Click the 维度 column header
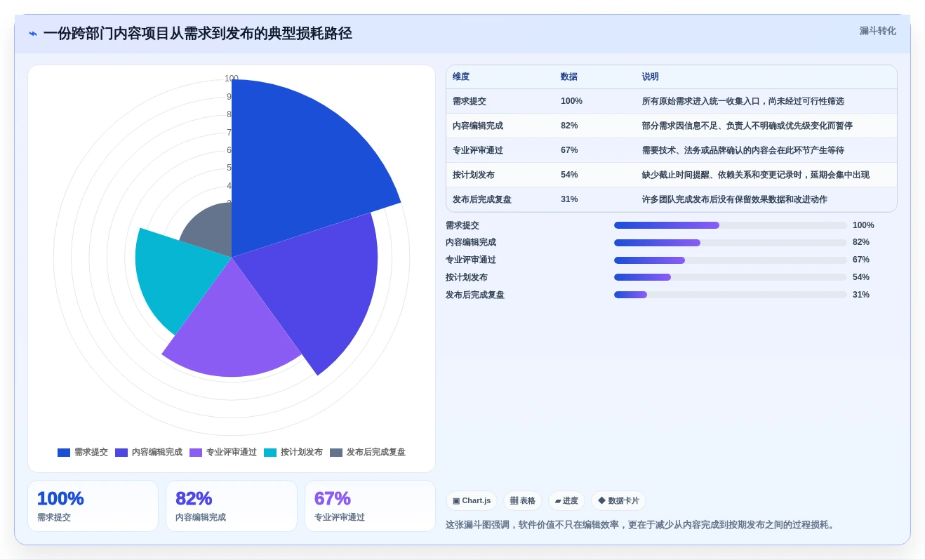925x560 pixels. click(461, 77)
